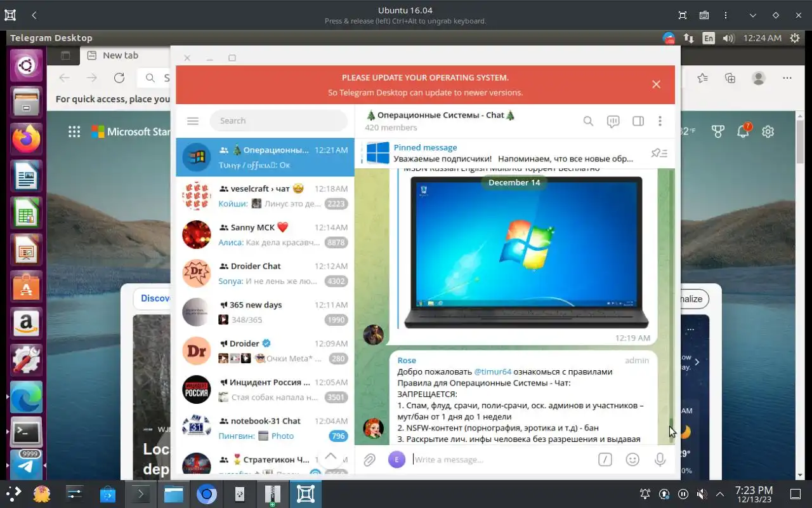
Task: Open LibreOffice Calc in the dock
Action: [x=26, y=213]
